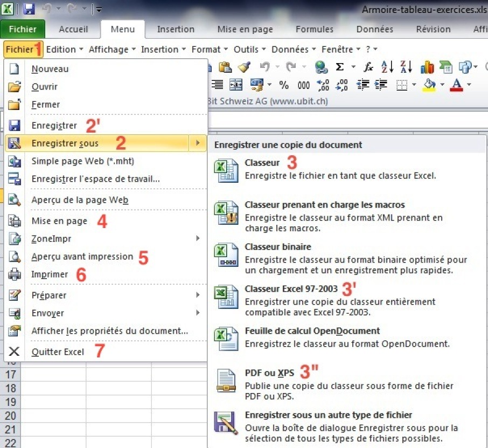Apply thousands separator 000 style
Image resolution: width=488 pixels, height=448 pixels.
303,85
